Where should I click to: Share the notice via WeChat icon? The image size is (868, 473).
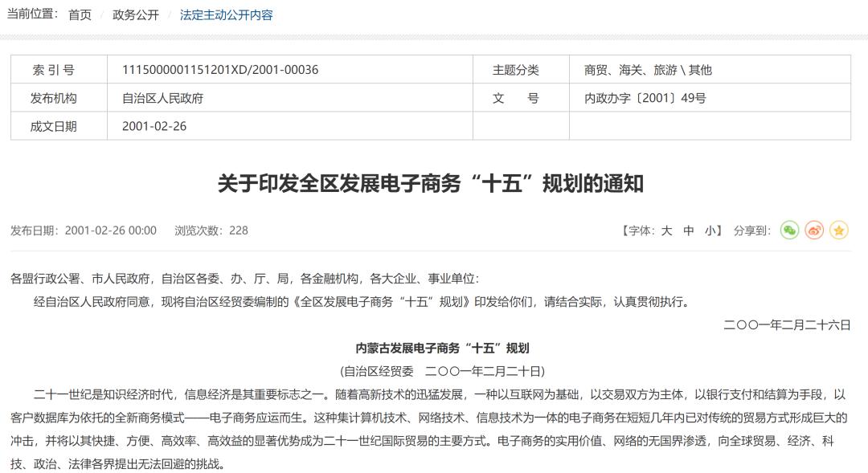[x=789, y=230]
